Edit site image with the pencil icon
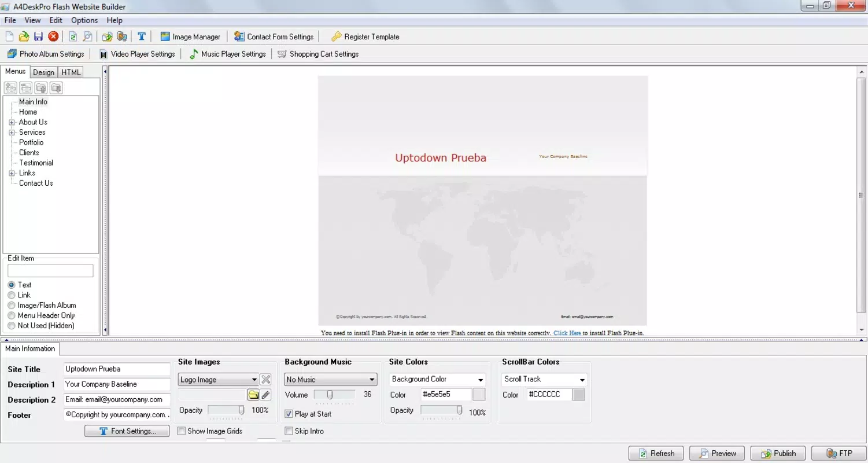The width and height of the screenshot is (868, 463). coord(265,395)
